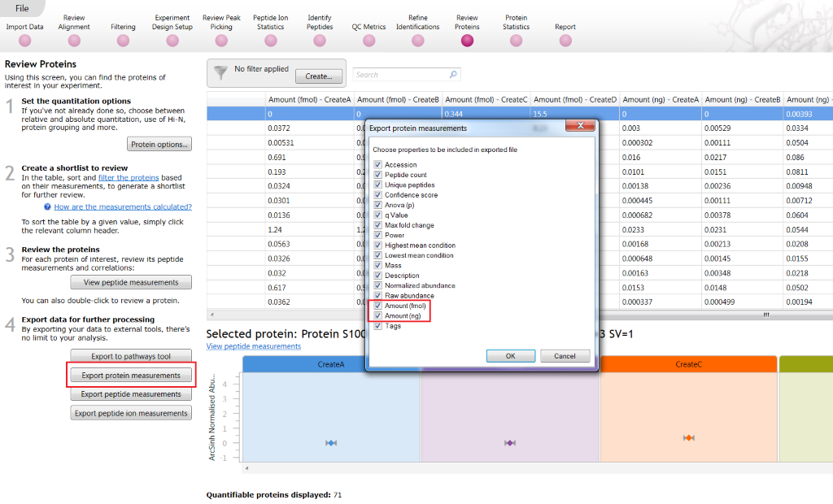Go to the QC Metrics stage label
Image resolution: width=833 pixels, height=504 pixels.
coord(369,27)
